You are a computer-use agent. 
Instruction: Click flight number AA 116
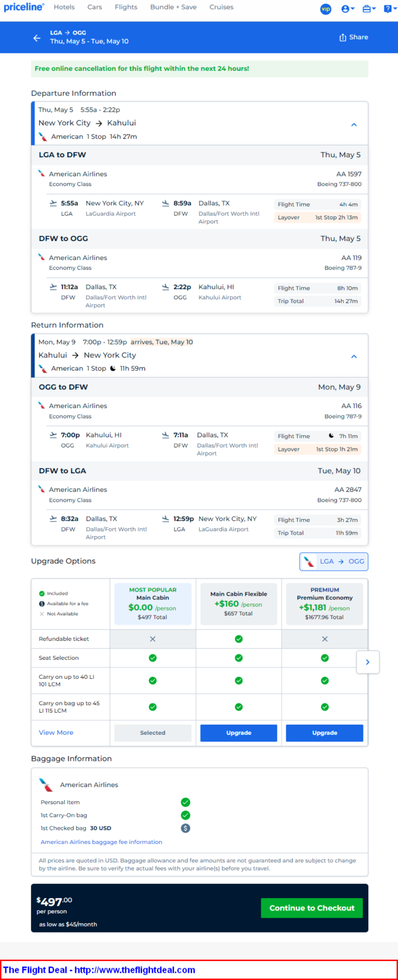[352, 406]
